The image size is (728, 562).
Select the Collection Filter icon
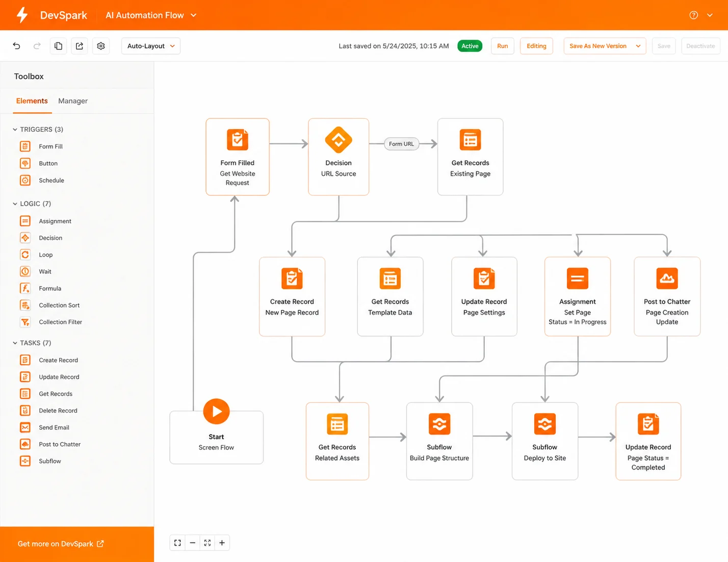coord(25,322)
